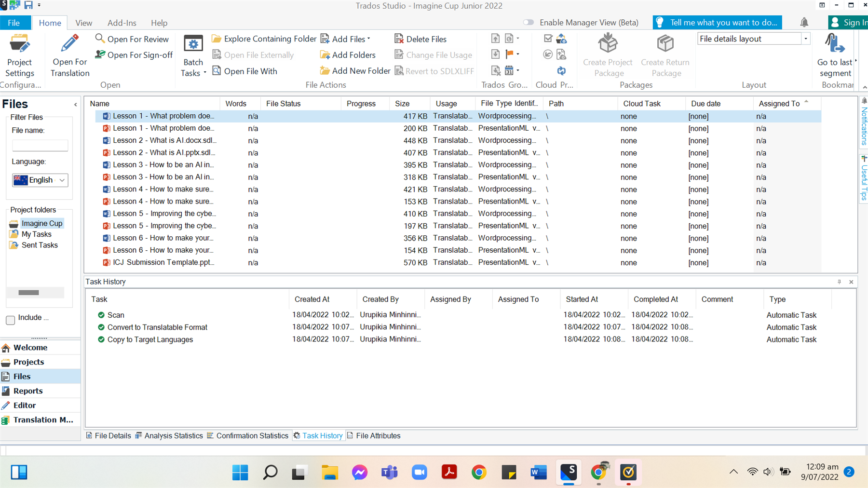Open the flag icon dropdown arrow
This screenshot has width=868, height=488.
[x=518, y=54]
